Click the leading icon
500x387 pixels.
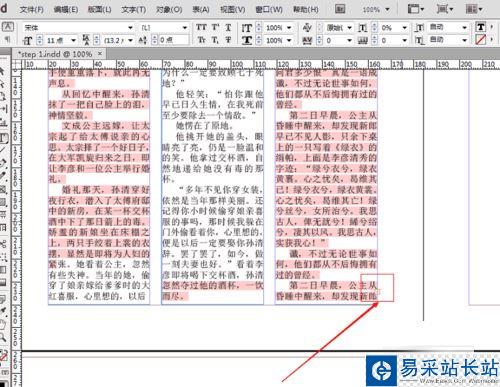coord(86,40)
